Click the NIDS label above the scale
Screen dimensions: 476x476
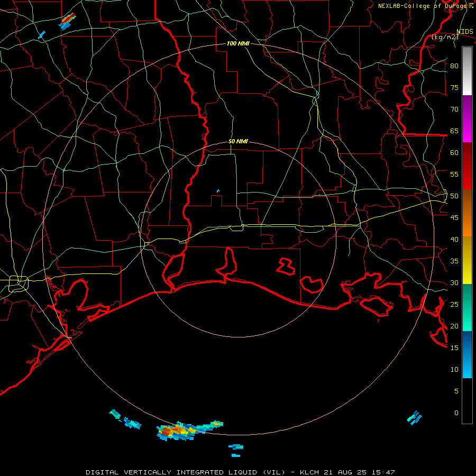(x=464, y=32)
